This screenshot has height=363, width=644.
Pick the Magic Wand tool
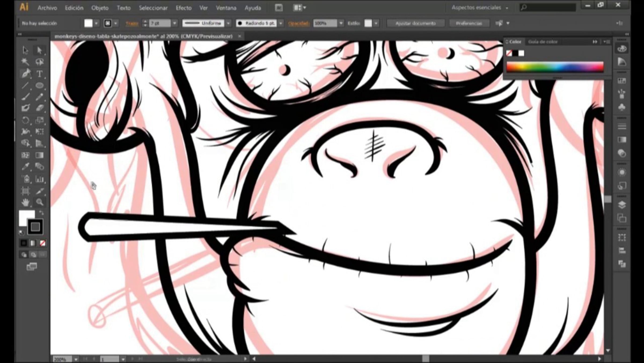[x=25, y=62]
